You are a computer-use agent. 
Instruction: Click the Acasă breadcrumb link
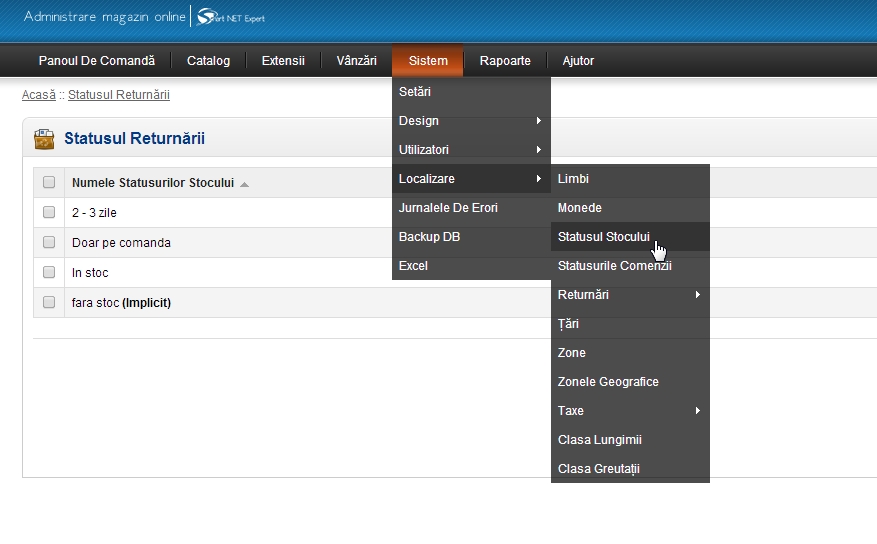pyautogui.click(x=39, y=95)
